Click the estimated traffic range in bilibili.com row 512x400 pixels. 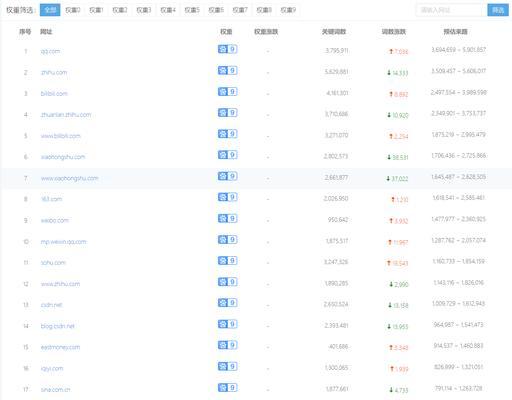(x=458, y=92)
